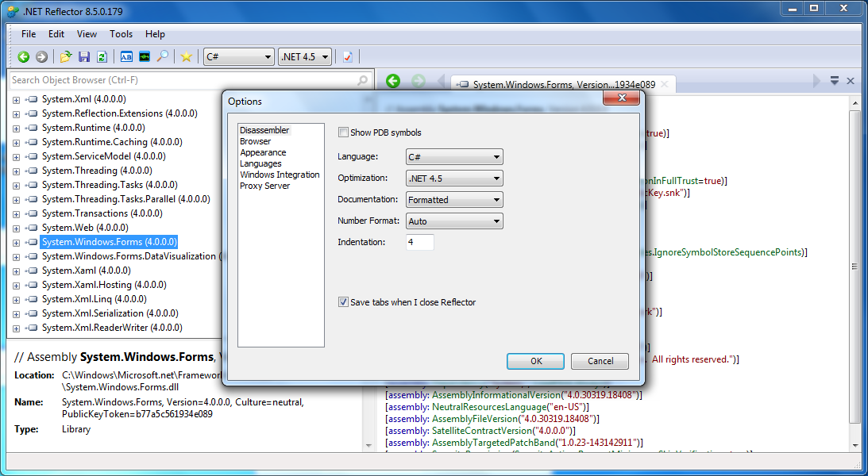Viewport: 868px width, 476px height.
Task: Click the blue floppy disk Save icon
Action: (x=84, y=56)
